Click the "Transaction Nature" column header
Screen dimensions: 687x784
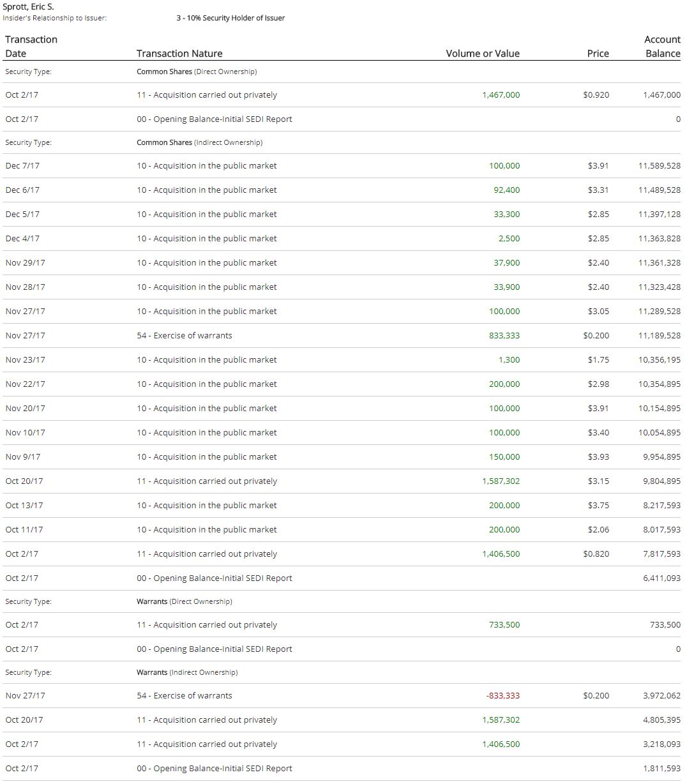[179, 54]
